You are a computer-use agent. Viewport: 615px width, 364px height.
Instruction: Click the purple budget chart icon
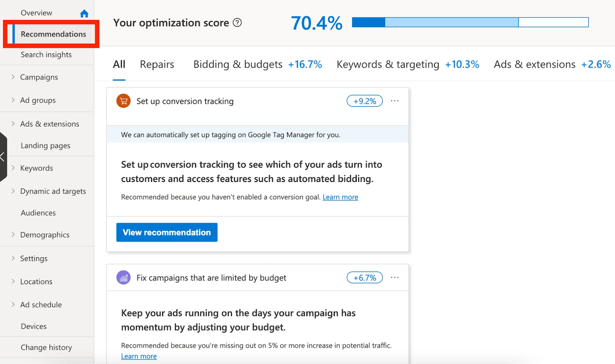pyautogui.click(x=123, y=278)
